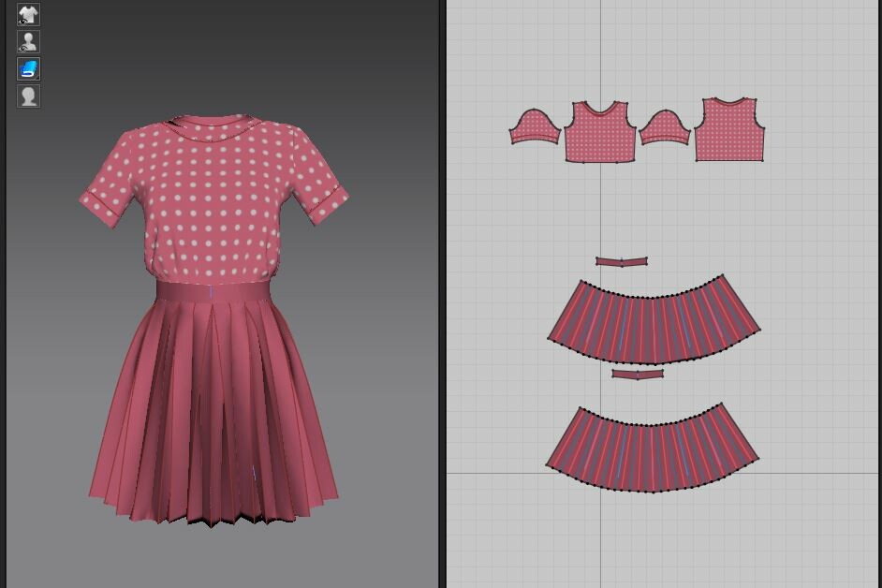
Task: Click the left sleeve cuff on the 3D dress
Action: [100, 209]
